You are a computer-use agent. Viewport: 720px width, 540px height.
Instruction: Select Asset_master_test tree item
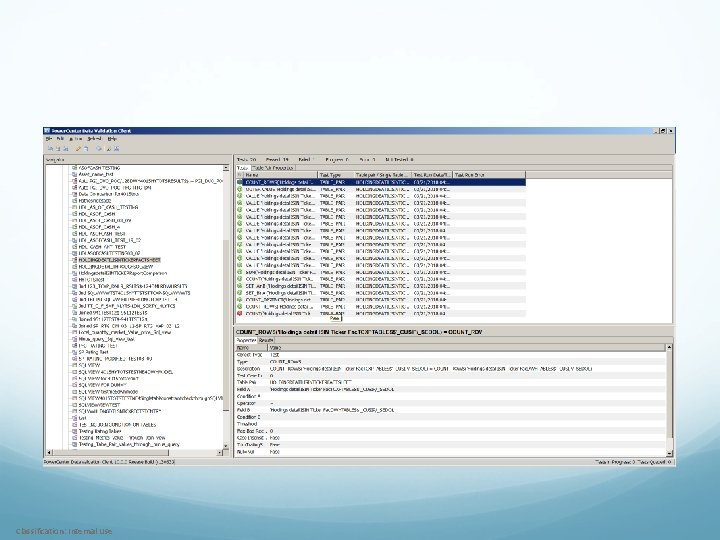pyautogui.click(x=96, y=174)
